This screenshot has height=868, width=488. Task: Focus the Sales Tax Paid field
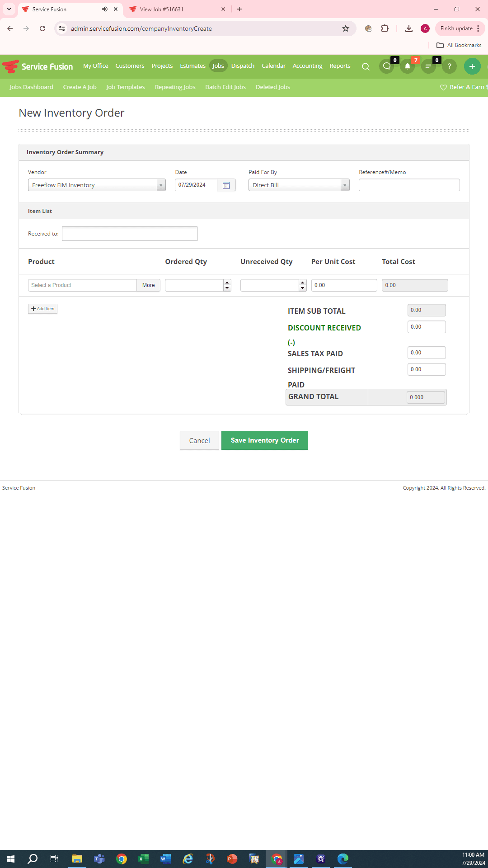point(427,353)
